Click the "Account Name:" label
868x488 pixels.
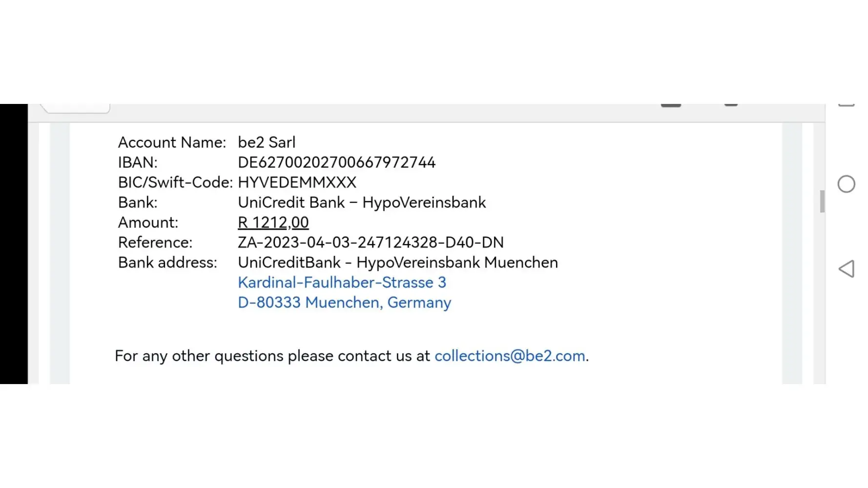point(172,142)
